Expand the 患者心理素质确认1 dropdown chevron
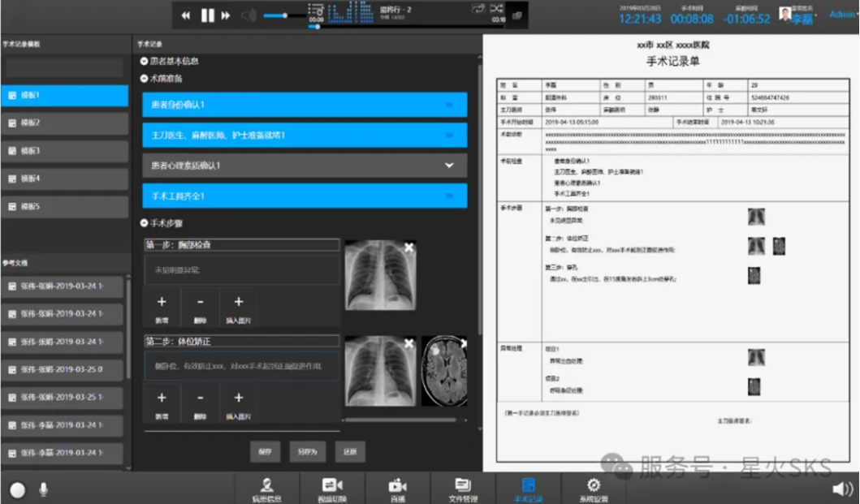 [449, 166]
